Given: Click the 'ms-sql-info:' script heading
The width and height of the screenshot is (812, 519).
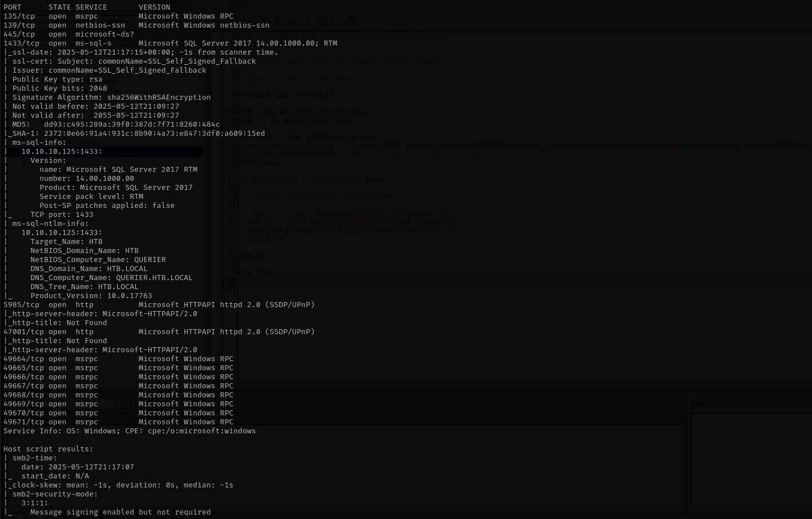Looking at the screenshot, I should 39,143.
